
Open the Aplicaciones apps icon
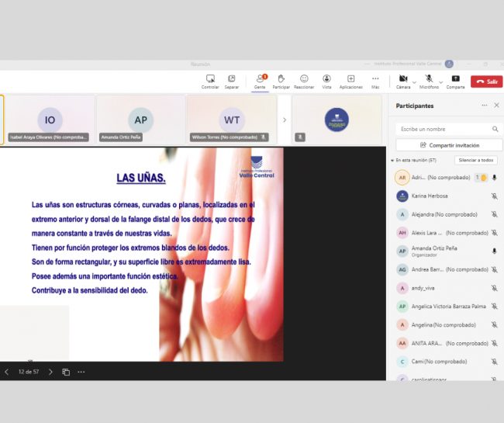click(350, 79)
